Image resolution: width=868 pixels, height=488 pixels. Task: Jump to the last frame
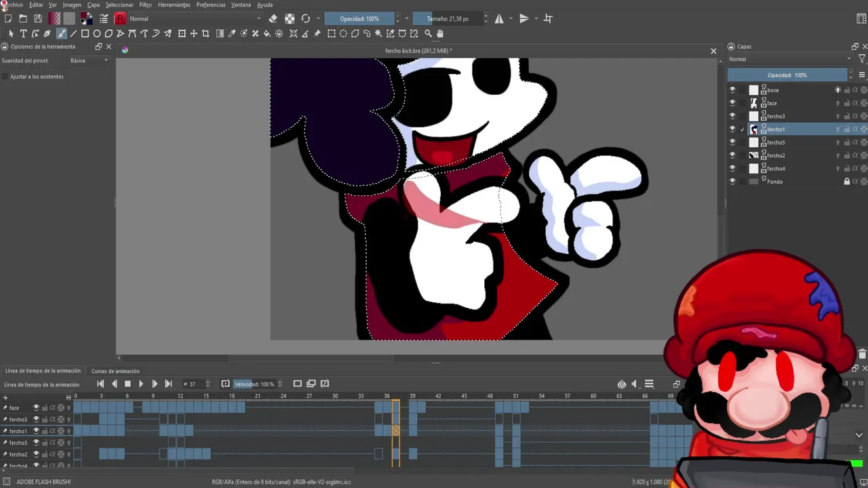click(168, 384)
